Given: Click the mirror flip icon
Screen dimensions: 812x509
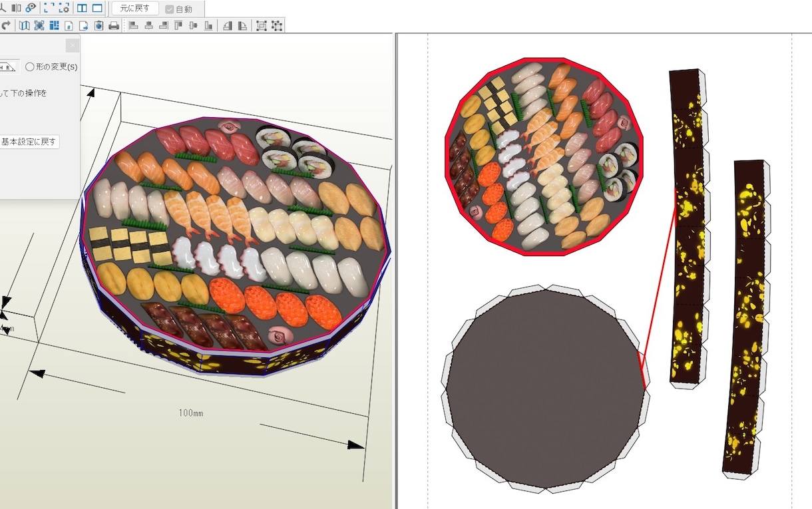Looking at the screenshot, I should (x=17, y=9).
